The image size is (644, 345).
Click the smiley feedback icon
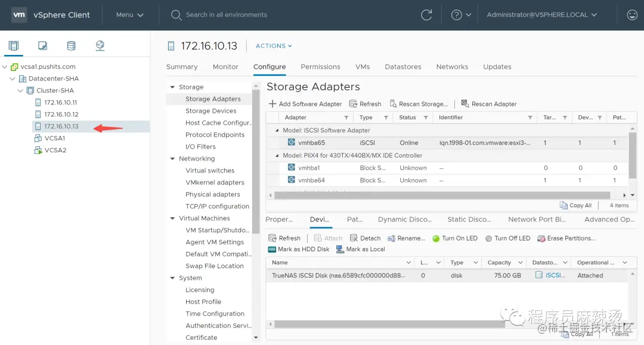[631, 15]
